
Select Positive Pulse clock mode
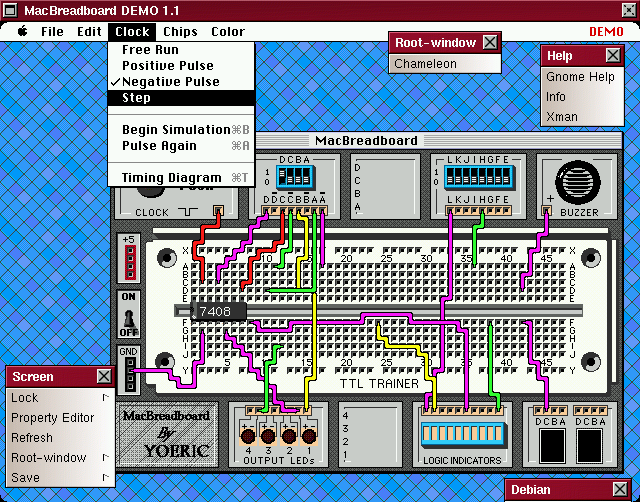(x=181, y=66)
